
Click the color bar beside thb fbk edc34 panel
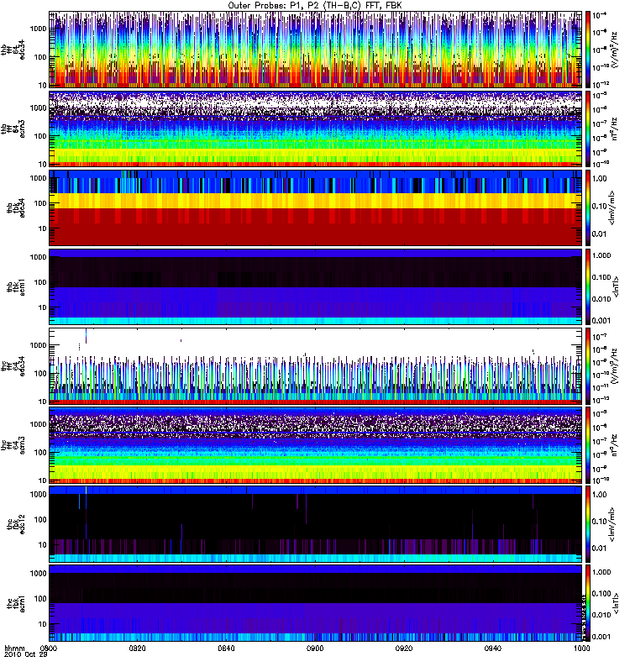588,207
